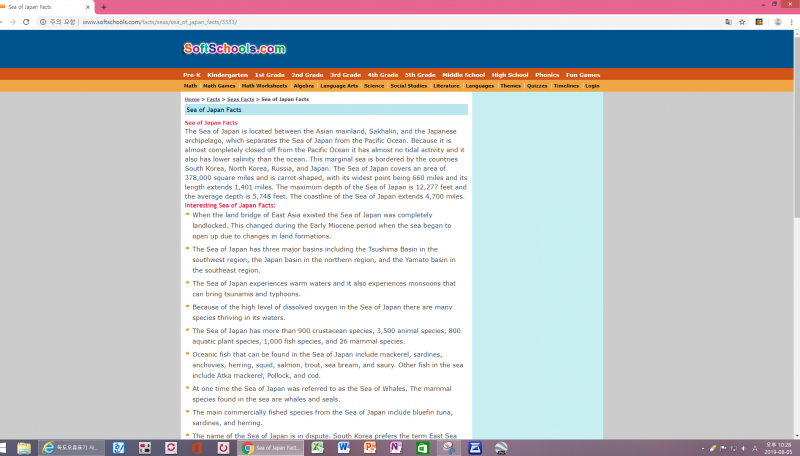Viewport: 800px width, 456px height.
Task: Bookmark this page with the star icon
Action: pos(742,21)
